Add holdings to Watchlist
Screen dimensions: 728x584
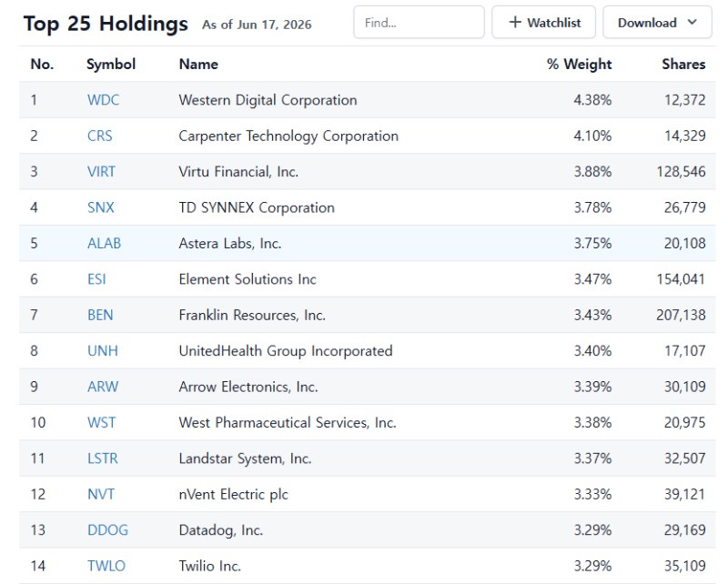pos(543,22)
